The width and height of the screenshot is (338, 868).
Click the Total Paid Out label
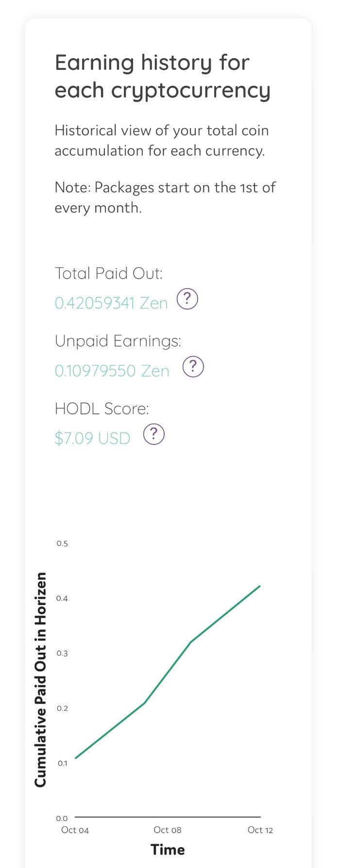(108, 273)
